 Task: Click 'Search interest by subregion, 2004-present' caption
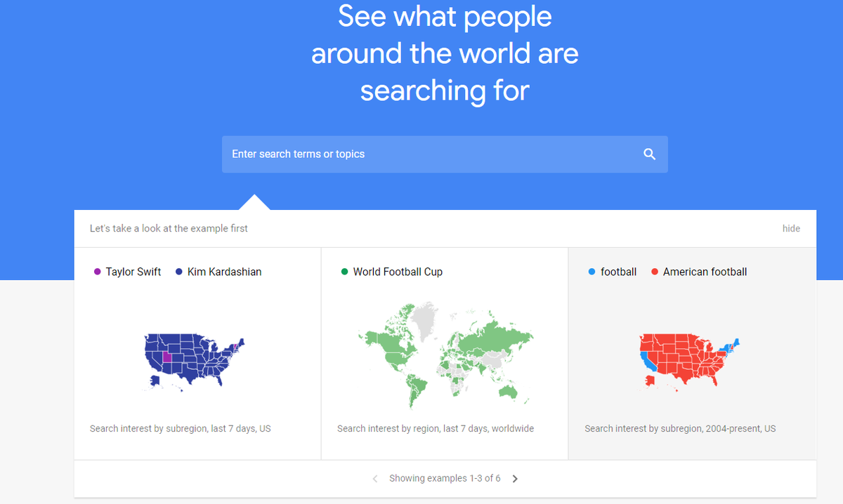(x=680, y=428)
